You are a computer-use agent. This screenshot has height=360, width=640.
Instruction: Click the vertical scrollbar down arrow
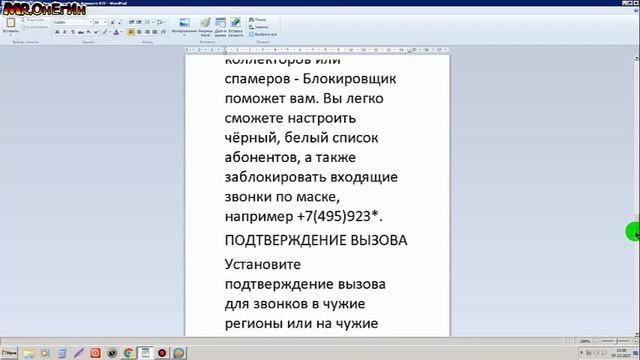[637, 333]
